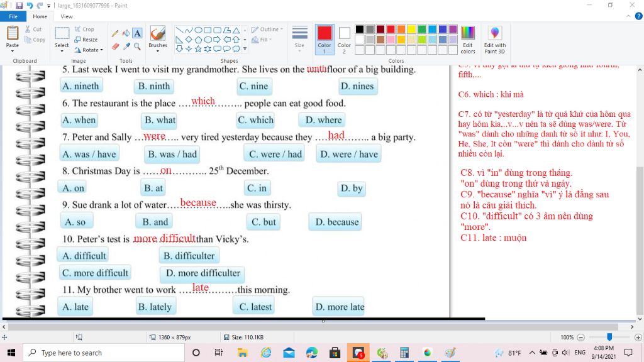Expand the Brushes dropdown arrow

(x=158, y=51)
